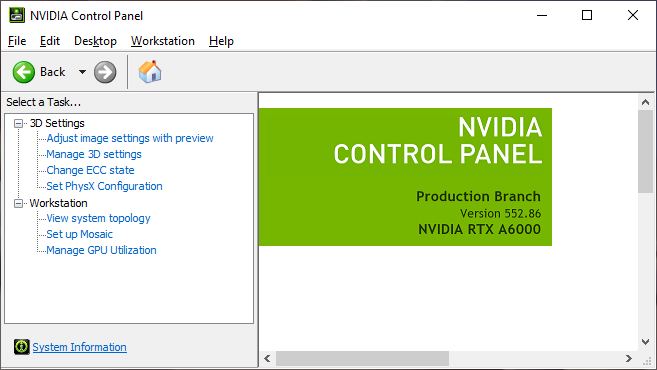Open the Back history dropdown arrow
The width and height of the screenshot is (657, 370).
coord(83,72)
